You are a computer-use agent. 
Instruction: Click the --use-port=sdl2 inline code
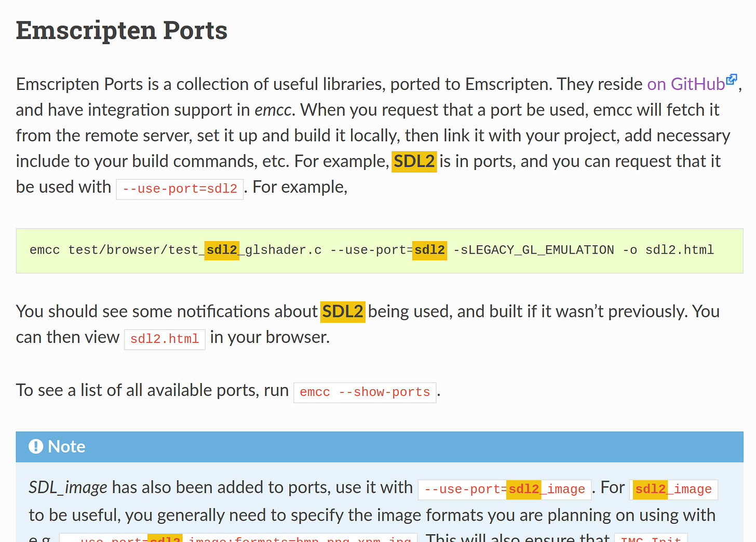tap(180, 189)
